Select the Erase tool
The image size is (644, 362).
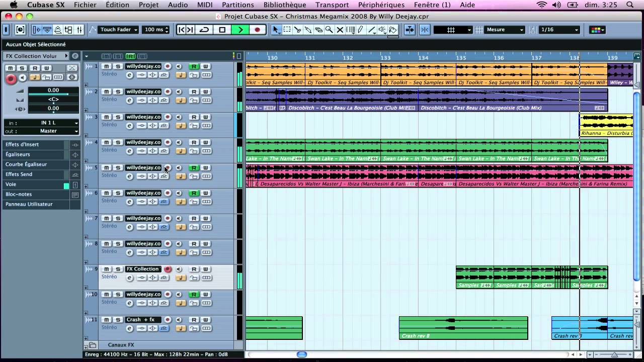pos(318,30)
